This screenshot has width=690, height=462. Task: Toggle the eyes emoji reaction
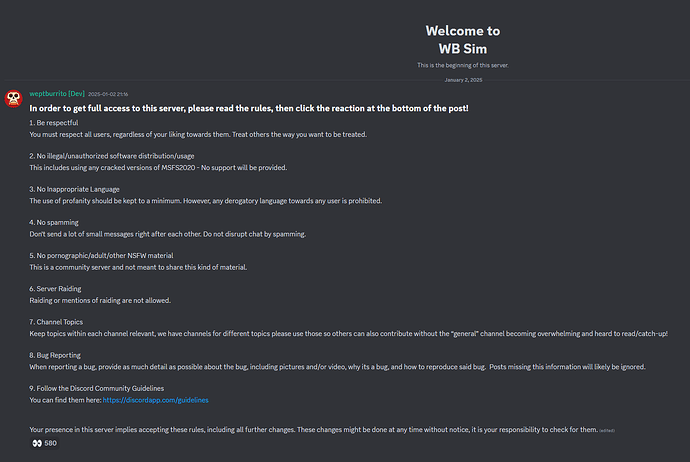point(37,443)
